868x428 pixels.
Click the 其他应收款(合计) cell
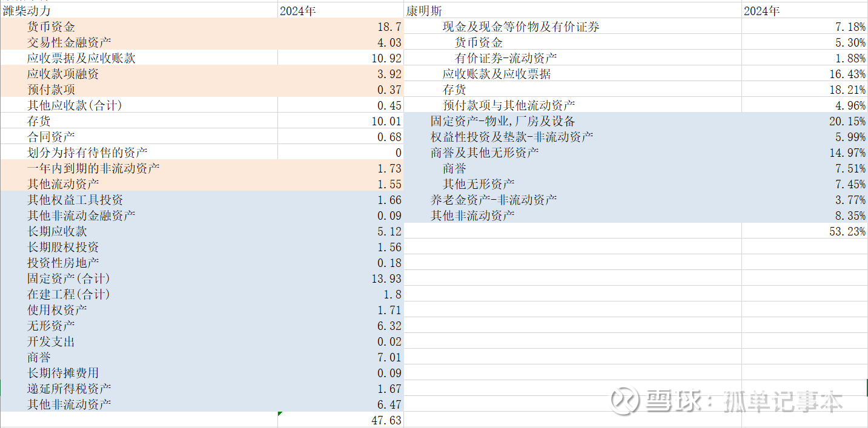139,105
